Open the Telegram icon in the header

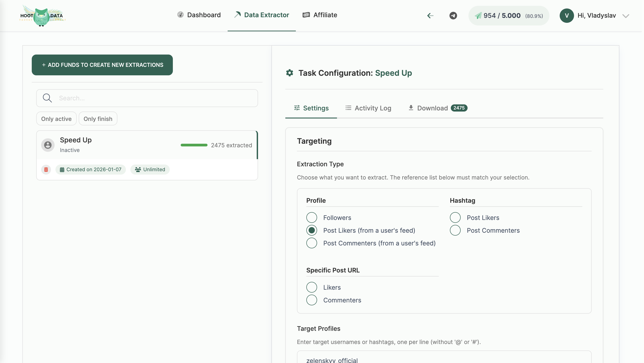[x=453, y=15]
